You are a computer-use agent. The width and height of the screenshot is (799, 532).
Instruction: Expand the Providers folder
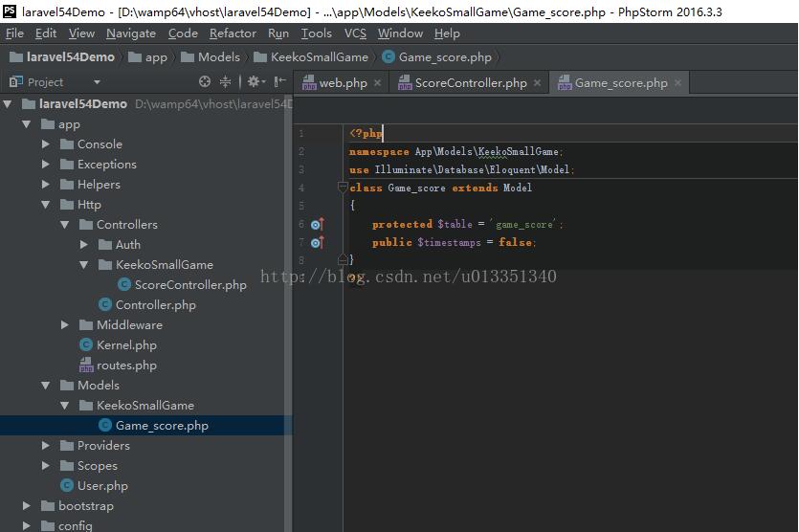[46, 446]
